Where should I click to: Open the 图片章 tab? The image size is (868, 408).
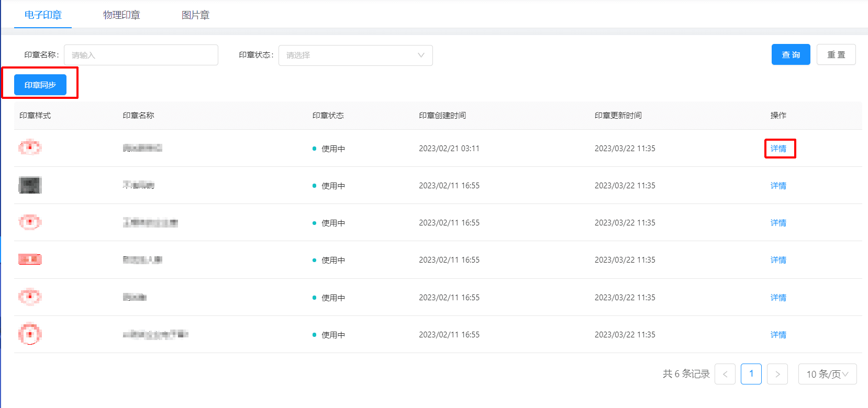click(x=195, y=15)
